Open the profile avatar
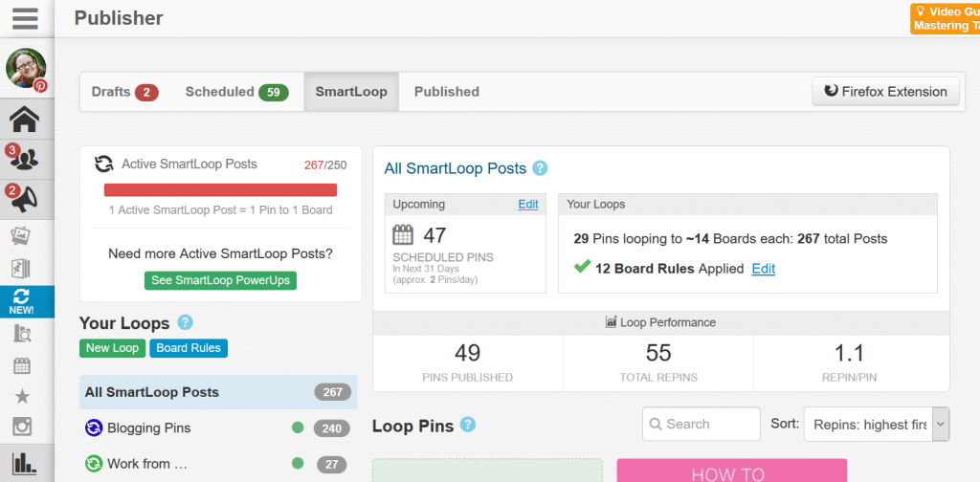Viewport: 980px width, 482px height. 26,68
